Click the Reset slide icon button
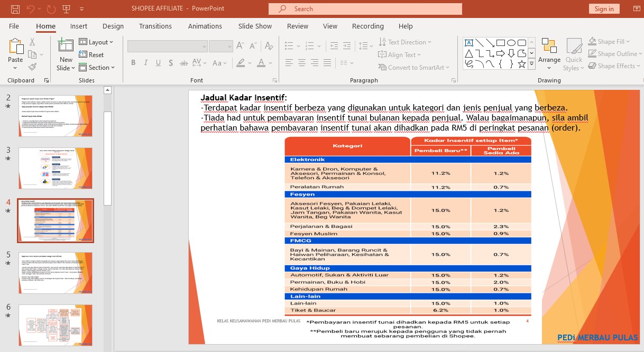This screenshot has height=352, width=644. (x=91, y=55)
